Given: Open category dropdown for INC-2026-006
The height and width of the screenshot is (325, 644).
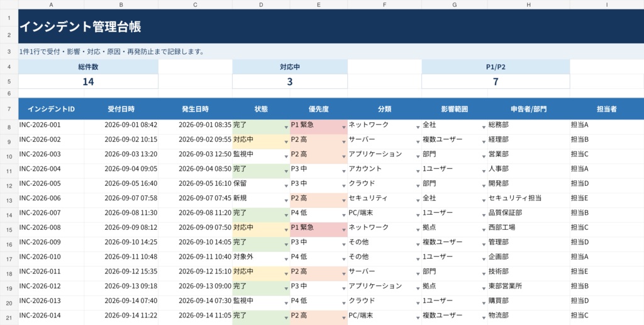Looking at the screenshot, I should click(418, 201).
